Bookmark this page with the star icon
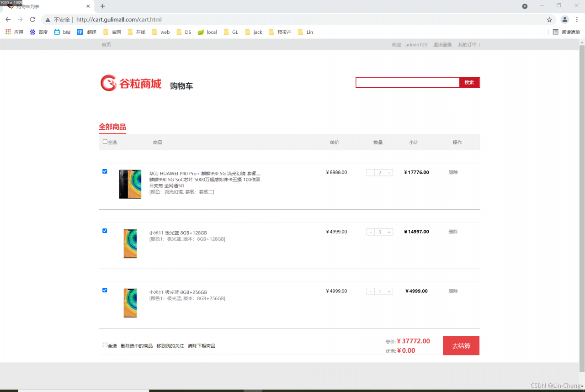The width and height of the screenshot is (585, 392). tap(549, 20)
